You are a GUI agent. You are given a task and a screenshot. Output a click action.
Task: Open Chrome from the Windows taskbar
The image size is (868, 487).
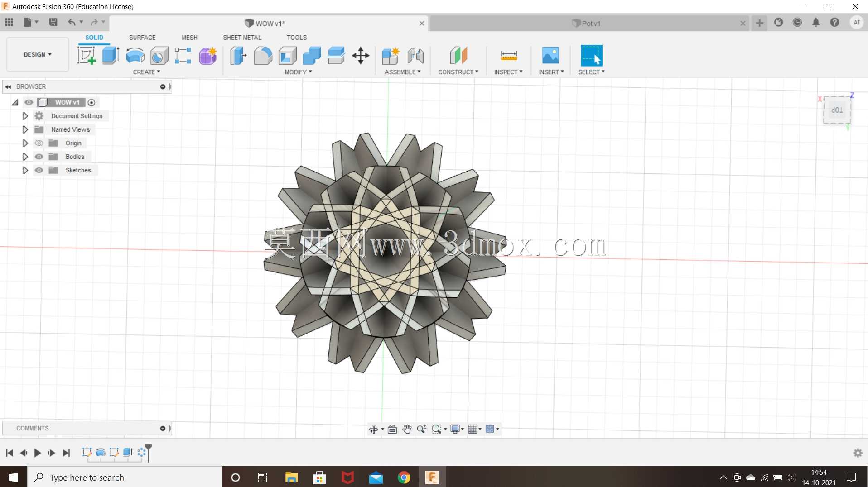(404, 477)
